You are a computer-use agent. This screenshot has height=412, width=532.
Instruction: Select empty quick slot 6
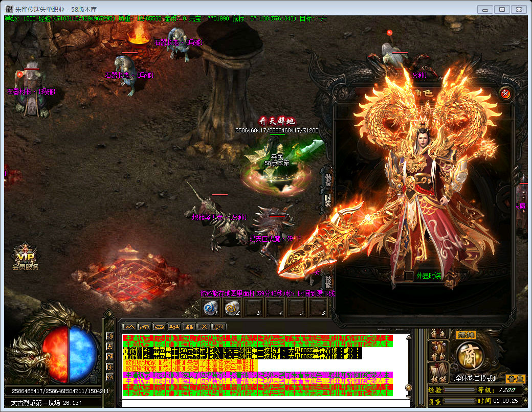coord(318,308)
